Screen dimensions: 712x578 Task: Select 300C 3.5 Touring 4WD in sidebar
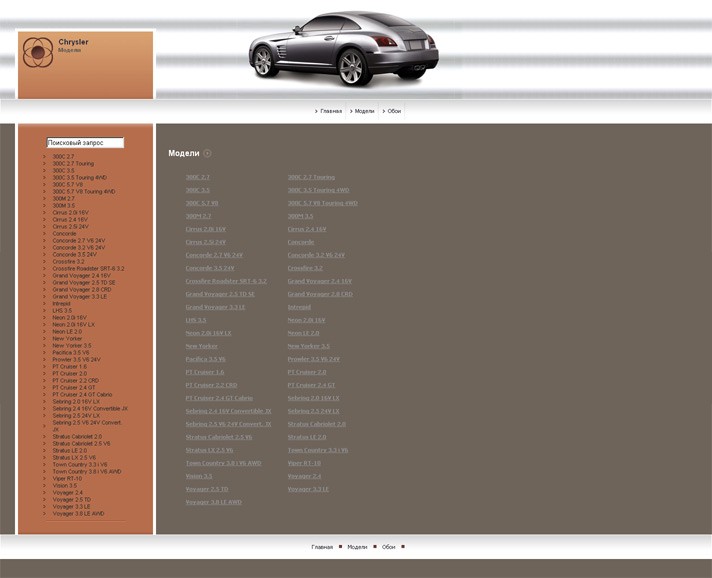pyautogui.click(x=79, y=178)
